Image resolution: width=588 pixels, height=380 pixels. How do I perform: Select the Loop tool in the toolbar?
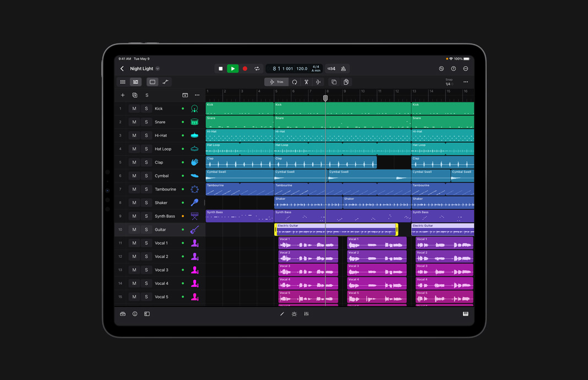click(295, 82)
